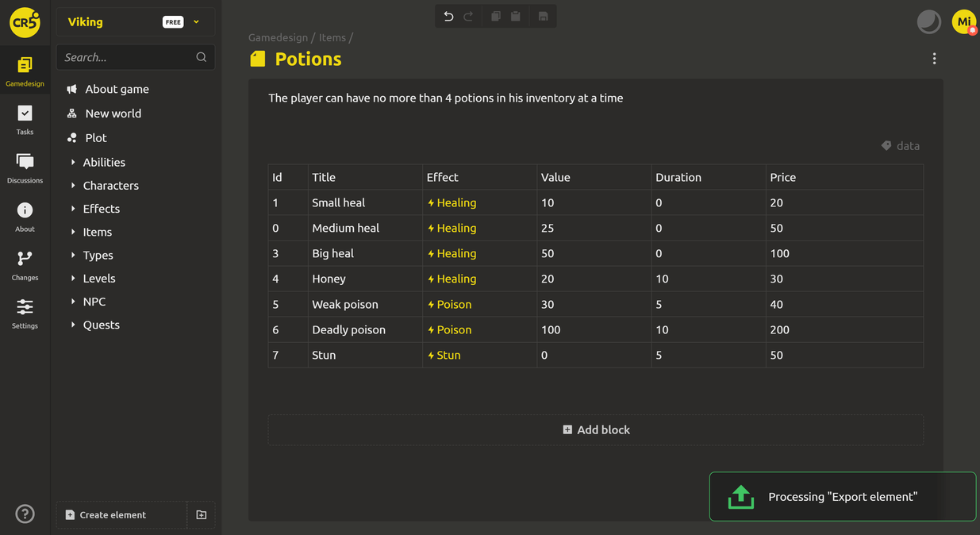Open the Discussions panel
Viewport: 980px width, 535px height.
pyautogui.click(x=25, y=168)
